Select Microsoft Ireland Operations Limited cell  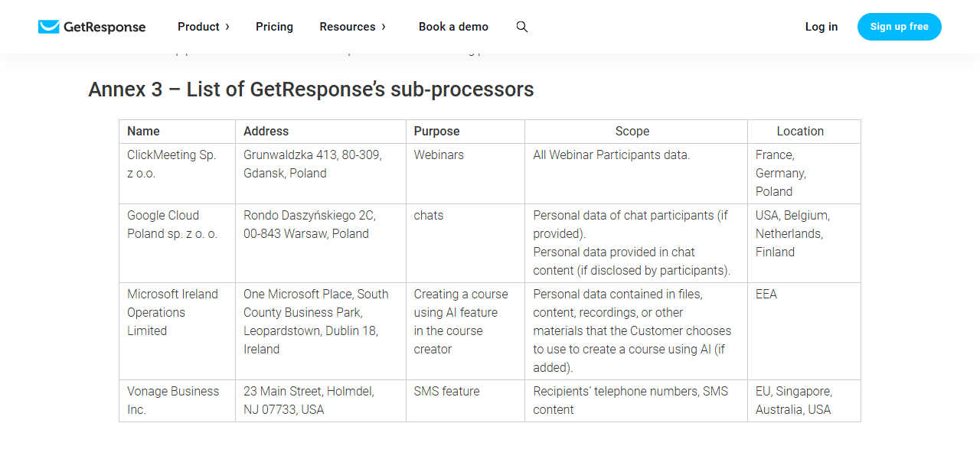177,331
